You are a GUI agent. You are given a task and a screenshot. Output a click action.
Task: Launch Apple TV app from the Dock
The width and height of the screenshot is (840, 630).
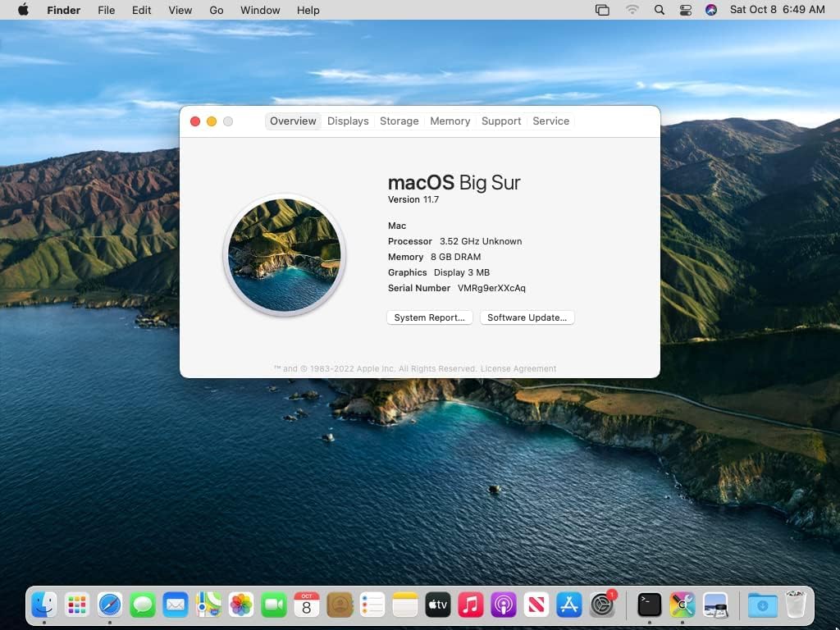click(438, 605)
